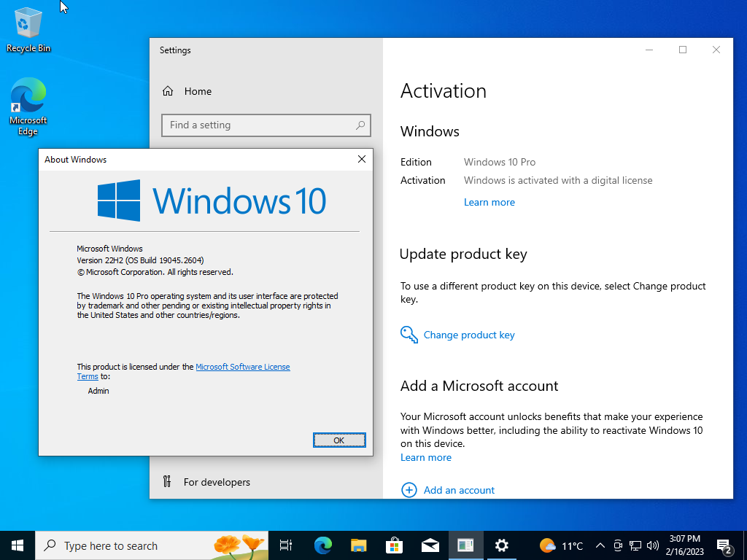This screenshot has width=747, height=560.
Task: Open the Recycle Bin desktop icon
Action: point(28,31)
